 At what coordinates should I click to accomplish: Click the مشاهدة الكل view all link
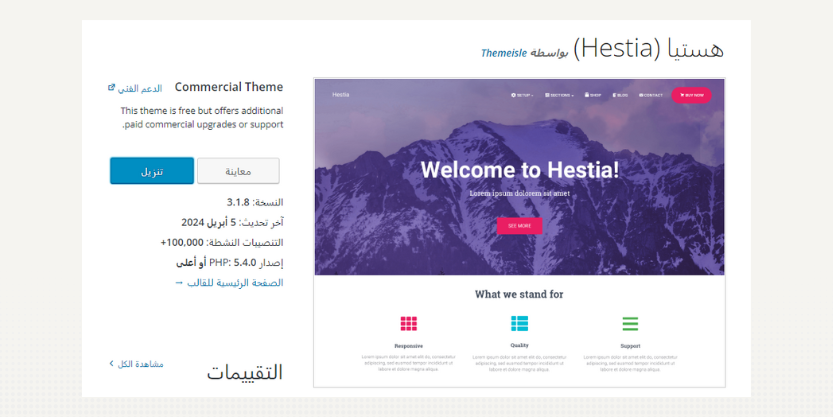(x=140, y=364)
